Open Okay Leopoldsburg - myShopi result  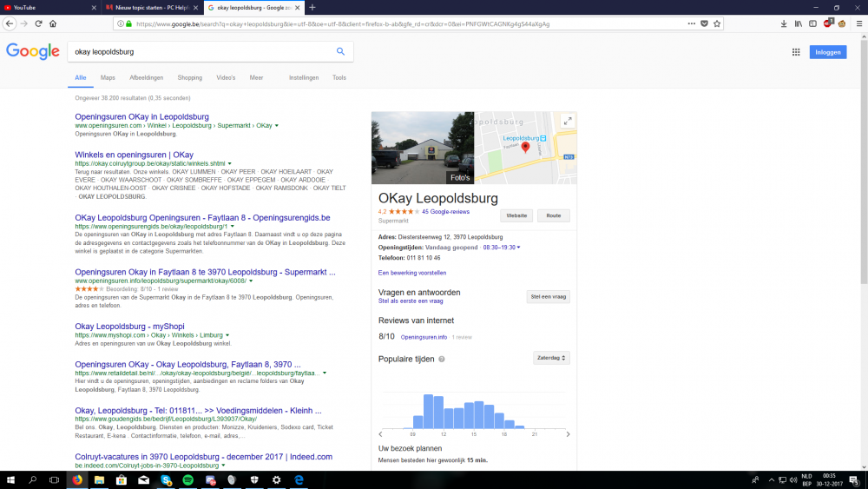point(129,327)
